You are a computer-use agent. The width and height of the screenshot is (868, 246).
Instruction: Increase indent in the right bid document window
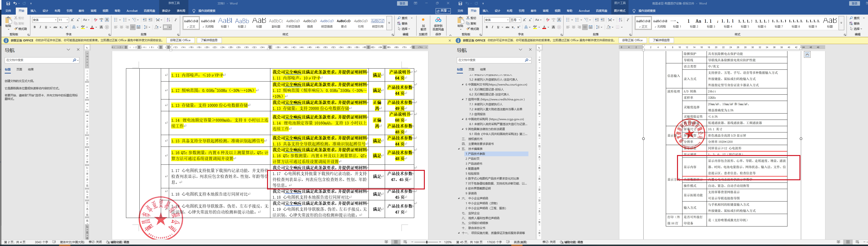tap(602, 20)
